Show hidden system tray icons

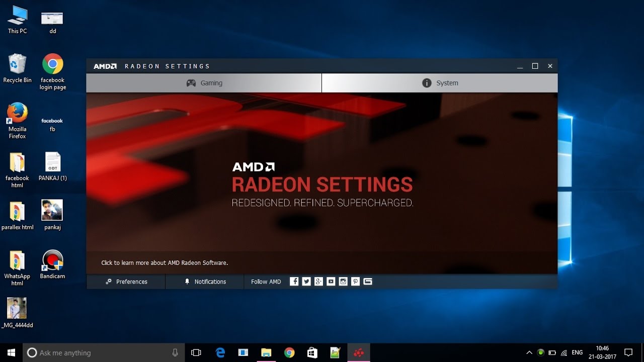point(529,352)
